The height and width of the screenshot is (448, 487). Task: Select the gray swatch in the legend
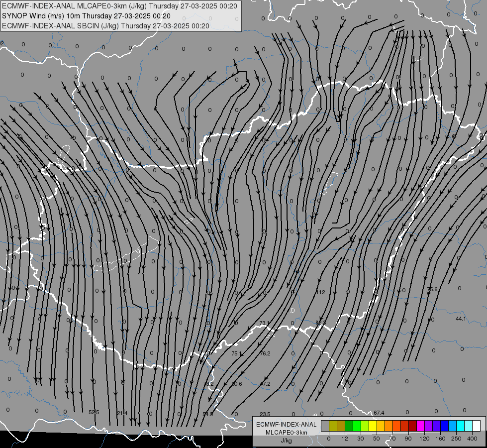tap(325, 426)
